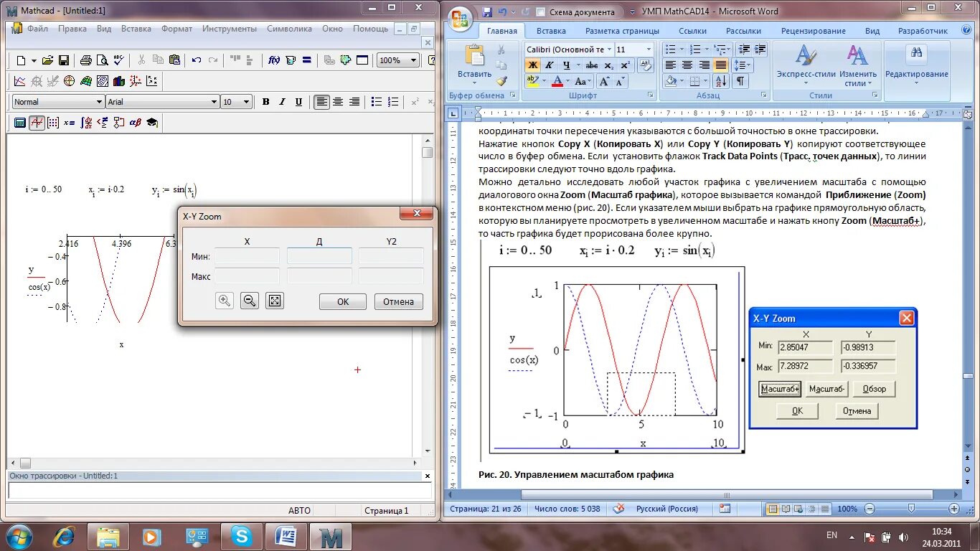Switch to Word Разметка страницы tab
980x551 pixels.
[x=622, y=31]
